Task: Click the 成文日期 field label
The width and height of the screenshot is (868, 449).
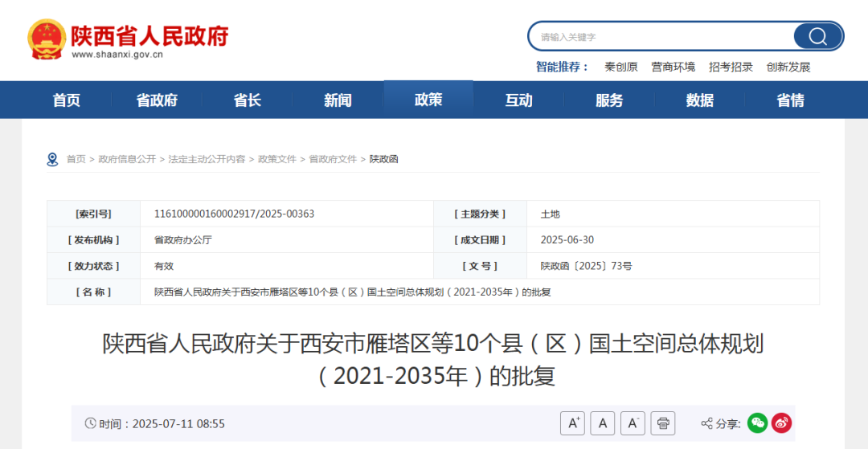Action: point(480,240)
